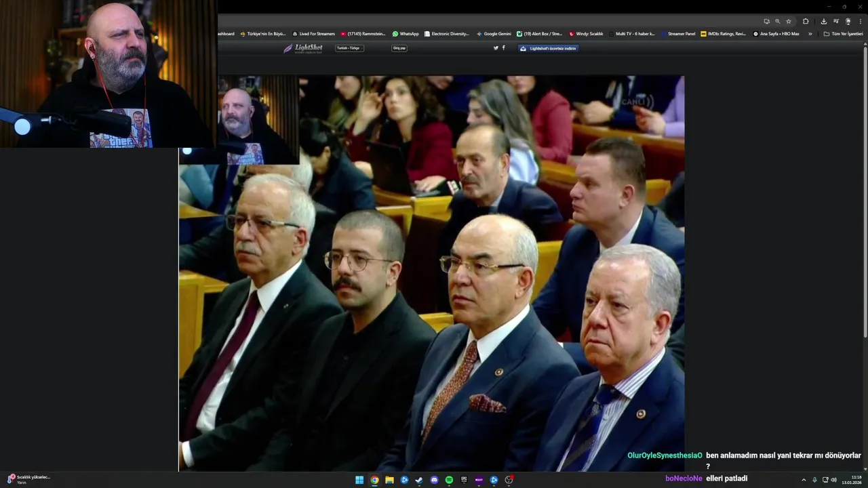Click chat username OlurOyleSynesthesiaO
The image size is (868, 488).
pyautogui.click(x=665, y=455)
